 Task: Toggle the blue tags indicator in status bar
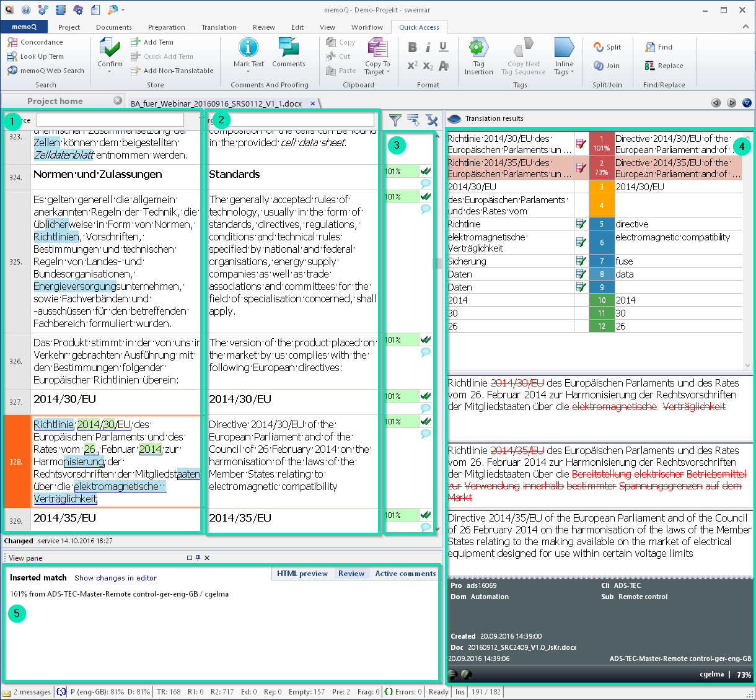pyautogui.click(x=61, y=692)
